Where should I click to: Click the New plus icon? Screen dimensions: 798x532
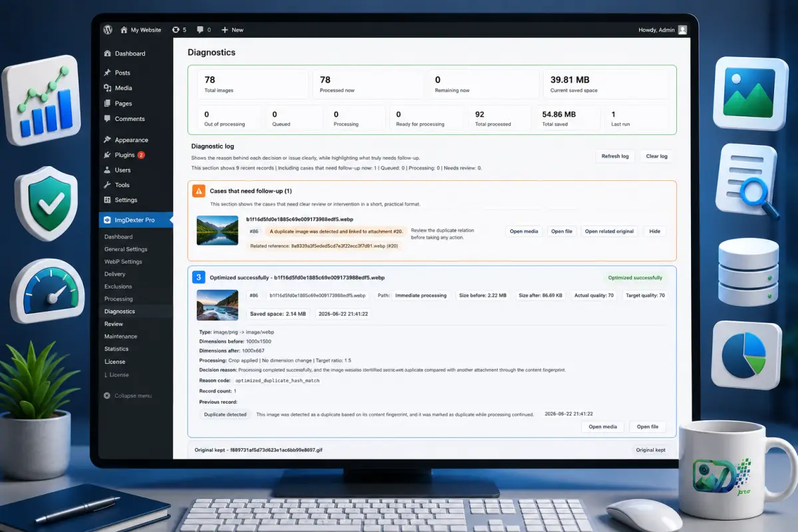pos(225,30)
